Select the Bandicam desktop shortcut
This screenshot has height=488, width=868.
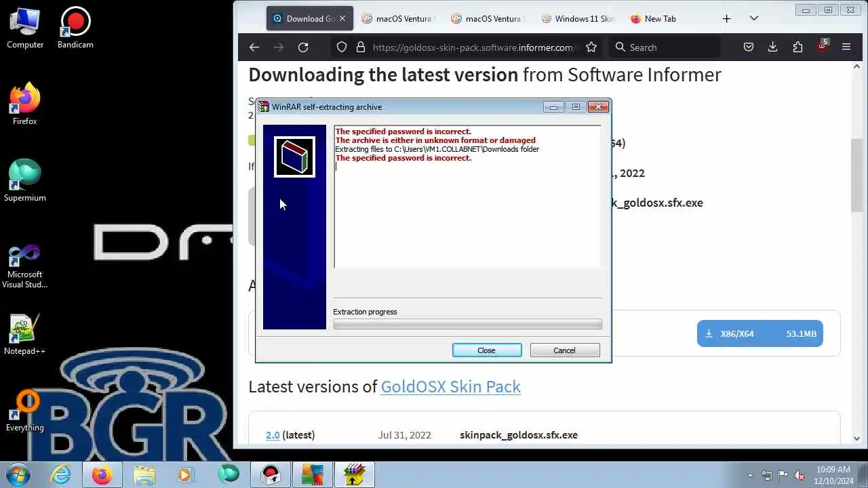[x=75, y=28]
